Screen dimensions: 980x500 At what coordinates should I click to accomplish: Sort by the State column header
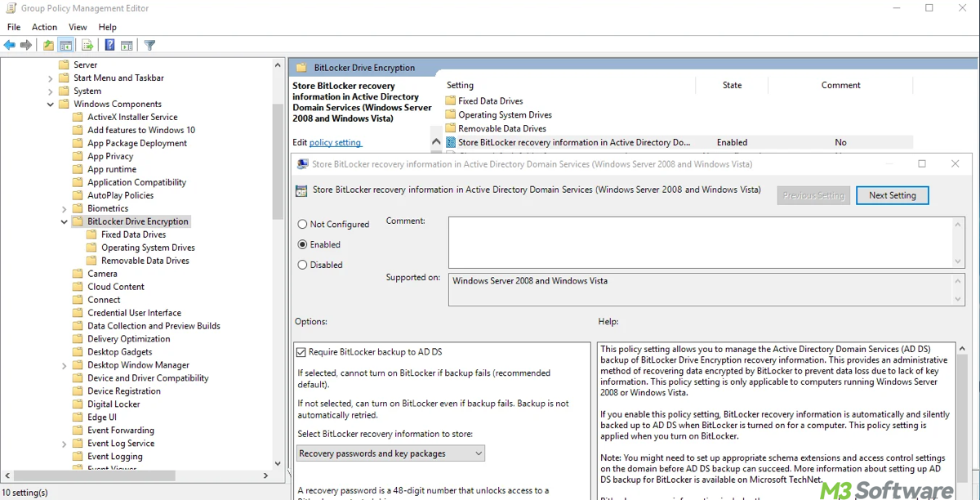click(x=733, y=85)
